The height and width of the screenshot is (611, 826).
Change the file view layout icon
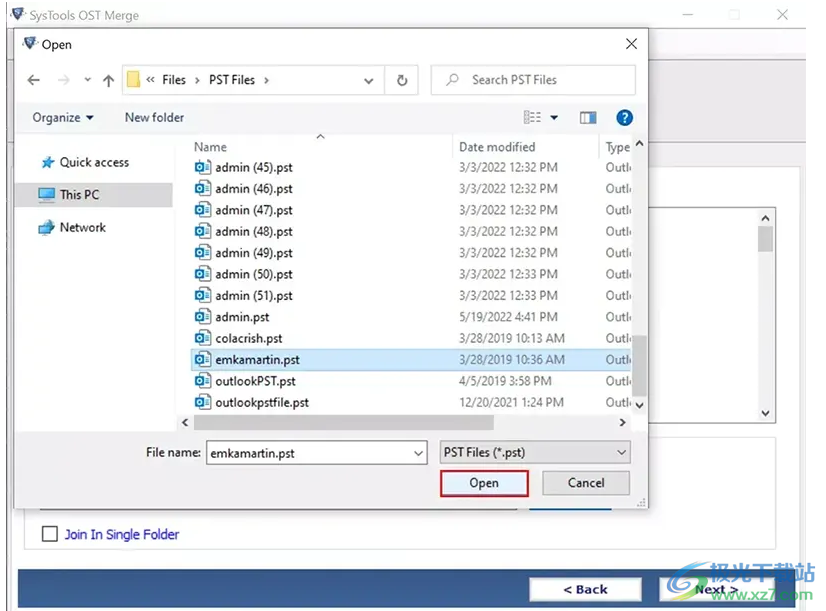click(x=532, y=117)
